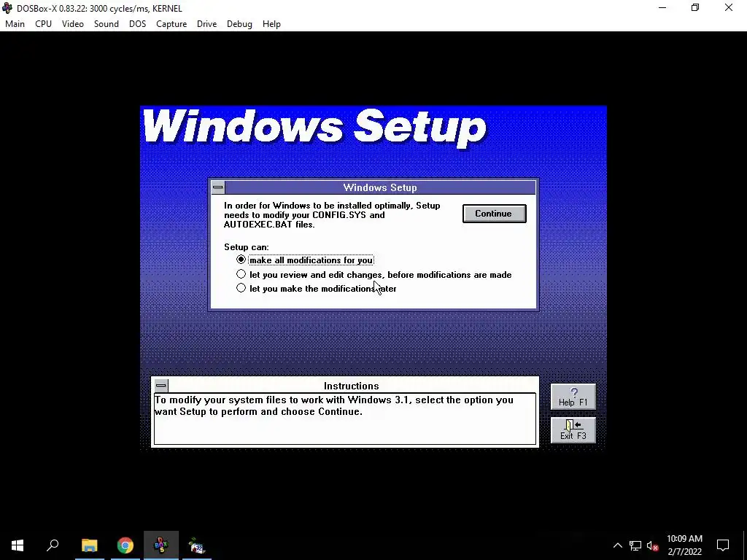Minimize the DOSBox-X window
Screen dimensions: 747x560
(662, 7)
